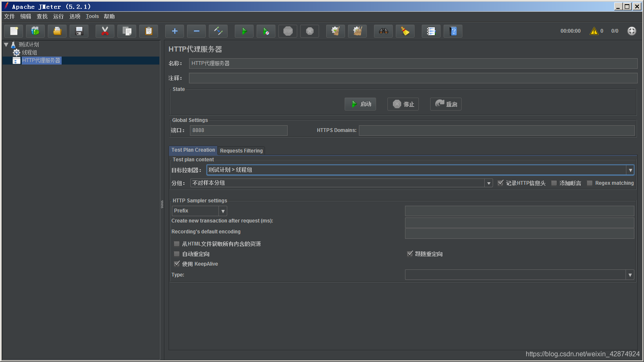The height and width of the screenshot is (362, 644).
Task: Click the Cut scissors icon
Action: (x=105, y=31)
